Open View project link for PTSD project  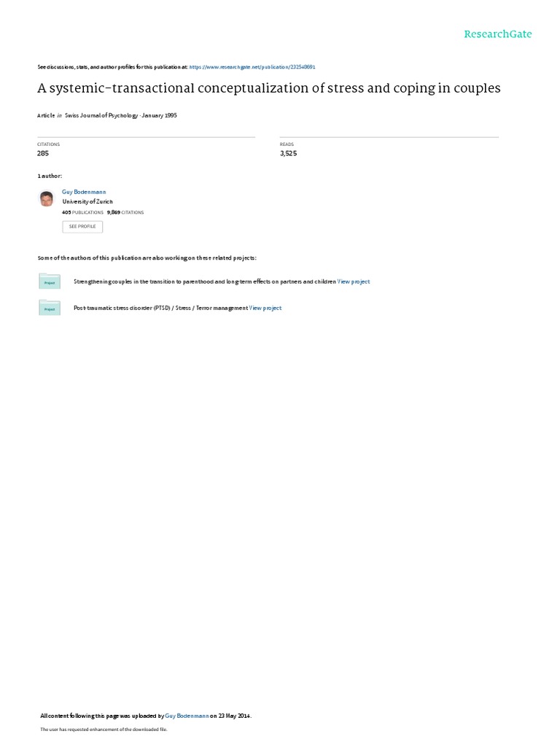click(x=265, y=309)
